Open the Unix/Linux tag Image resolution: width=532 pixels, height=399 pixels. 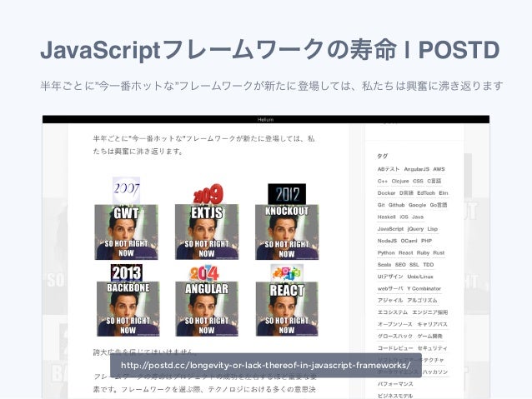[x=420, y=277]
